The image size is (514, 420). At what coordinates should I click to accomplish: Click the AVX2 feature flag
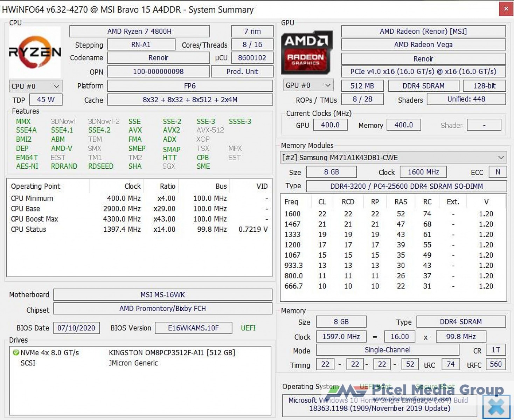[172, 130]
